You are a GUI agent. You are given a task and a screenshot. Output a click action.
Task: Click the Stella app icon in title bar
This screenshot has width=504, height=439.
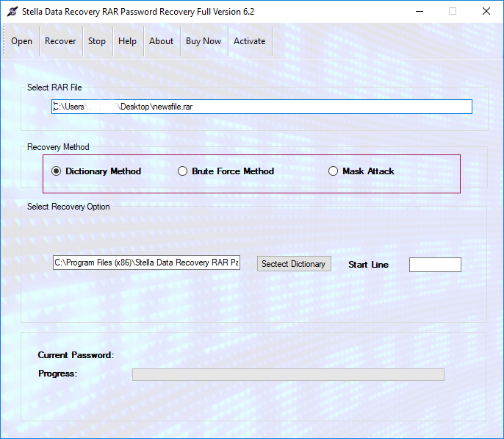pos(13,12)
